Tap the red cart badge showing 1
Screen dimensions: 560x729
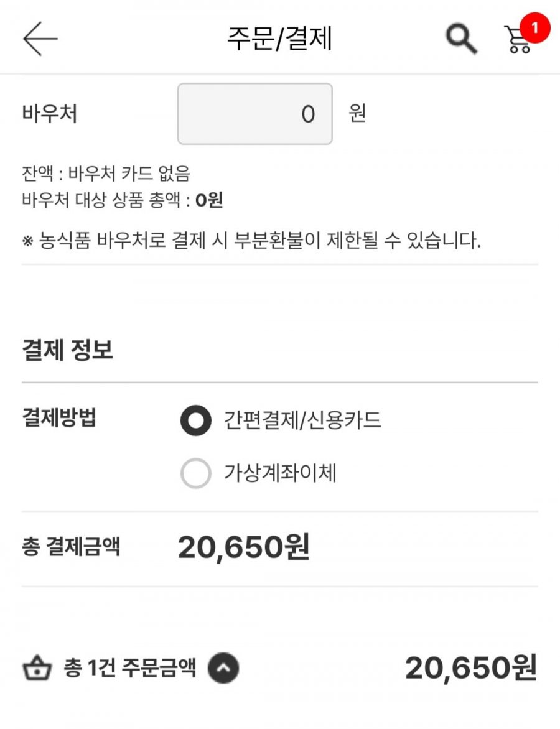click(x=533, y=28)
